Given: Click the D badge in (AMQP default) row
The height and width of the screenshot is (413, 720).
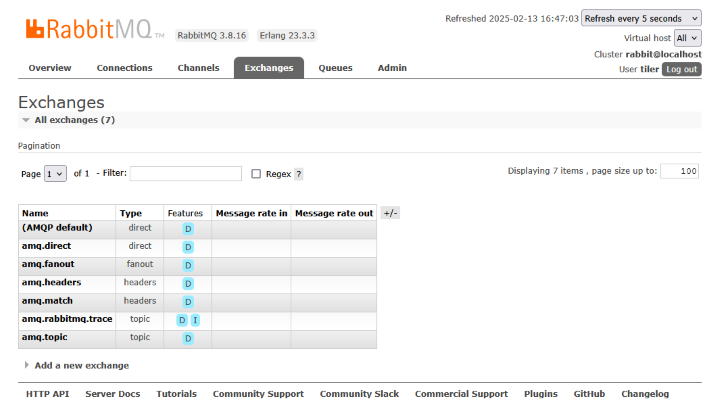Looking at the screenshot, I should coord(188,229).
